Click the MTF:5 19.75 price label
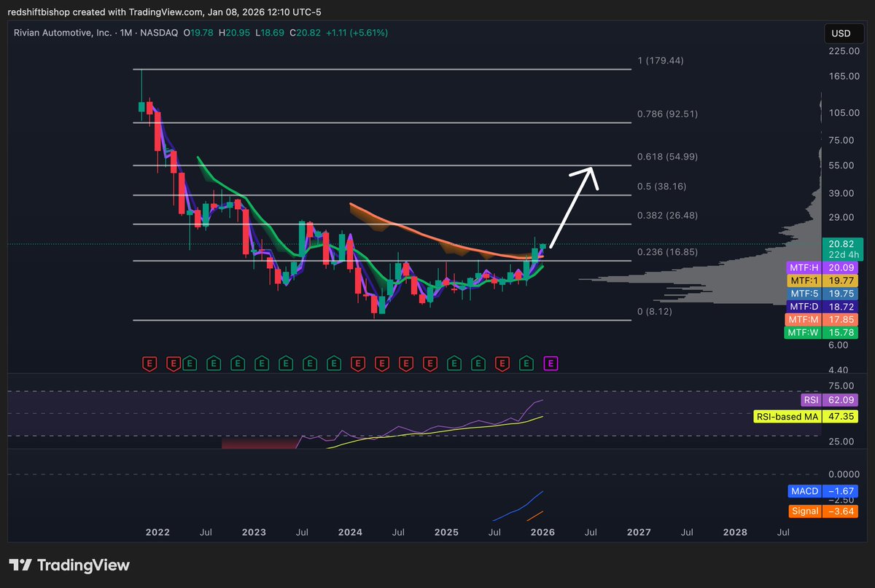This screenshot has width=875, height=588. tap(823, 294)
